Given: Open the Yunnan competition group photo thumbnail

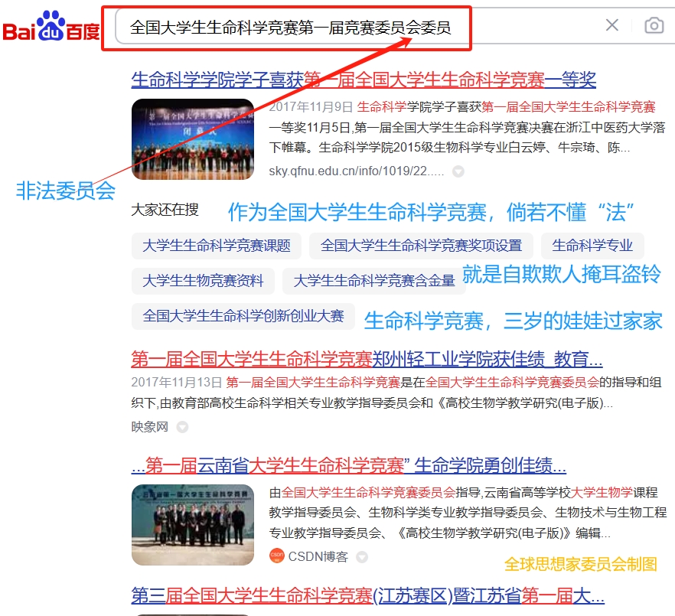Looking at the screenshot, I should [192, 525].
